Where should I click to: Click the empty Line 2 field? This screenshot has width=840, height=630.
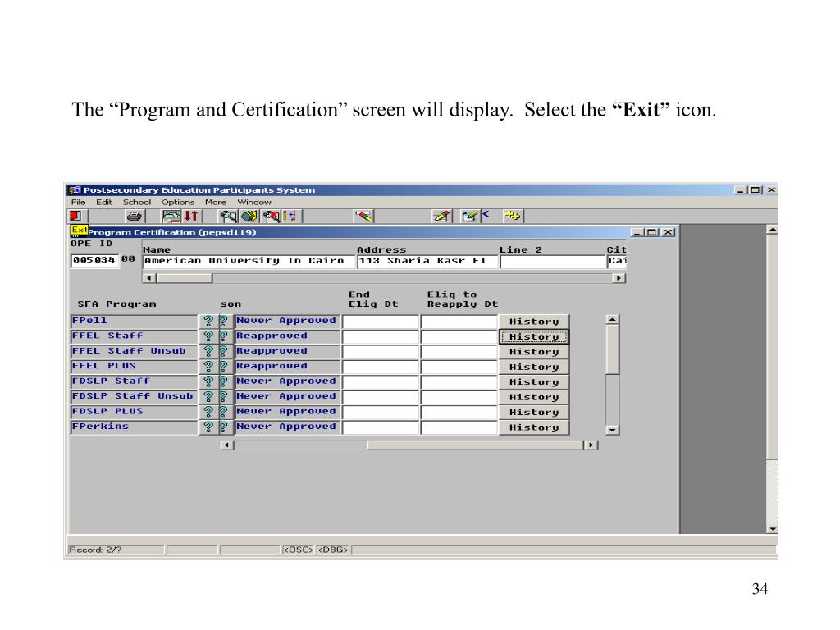click(552, 261)
